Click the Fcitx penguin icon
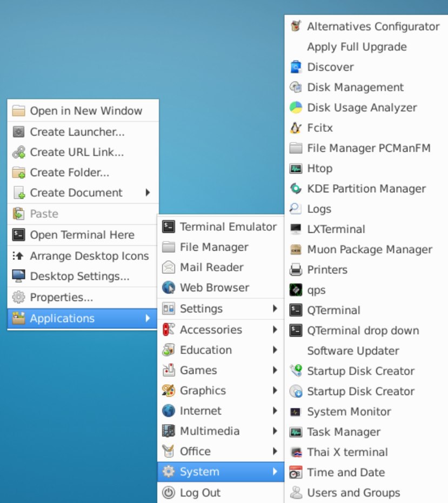448x503 pixels. tap(296, 128)
